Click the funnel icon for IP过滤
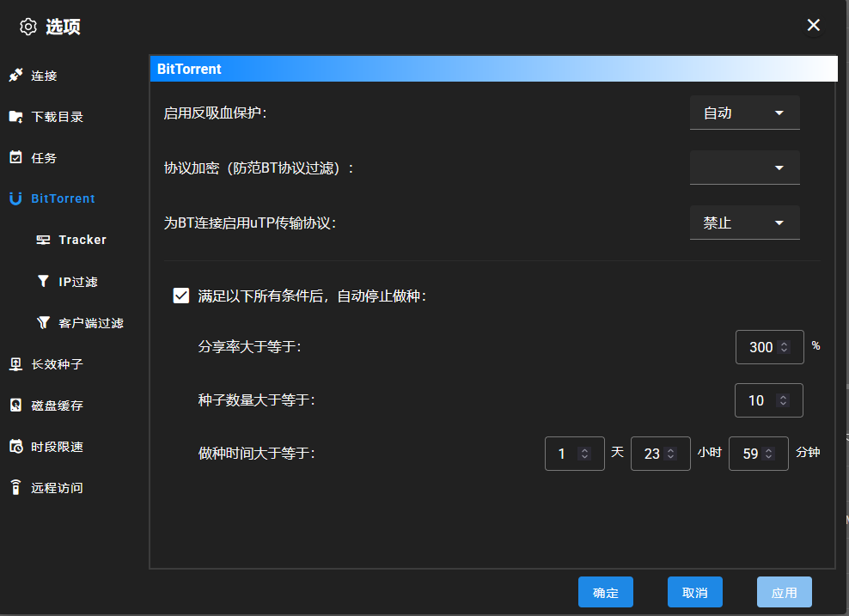Viewport: 849px width, 616px height. (x=43, y=282)
